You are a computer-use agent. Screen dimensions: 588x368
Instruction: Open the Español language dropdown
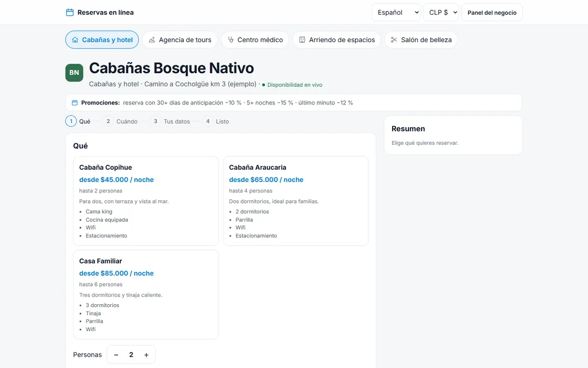click(x=396, y=12)
